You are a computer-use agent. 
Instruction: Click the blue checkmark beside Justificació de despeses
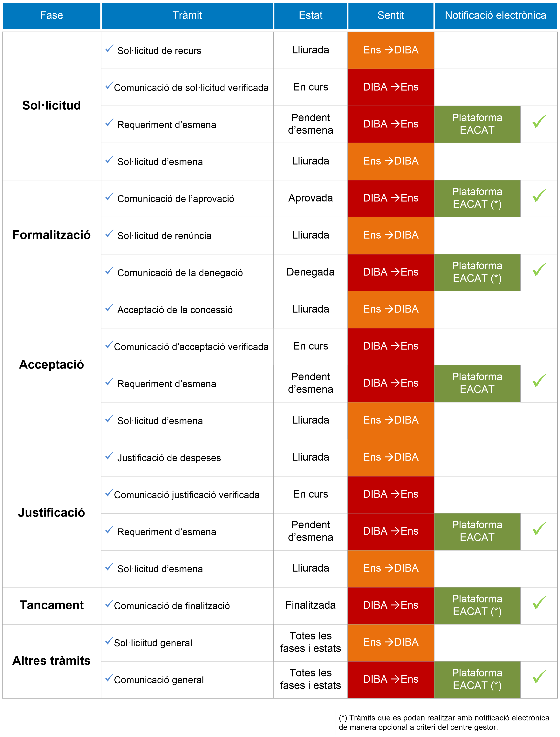point(109,456)
